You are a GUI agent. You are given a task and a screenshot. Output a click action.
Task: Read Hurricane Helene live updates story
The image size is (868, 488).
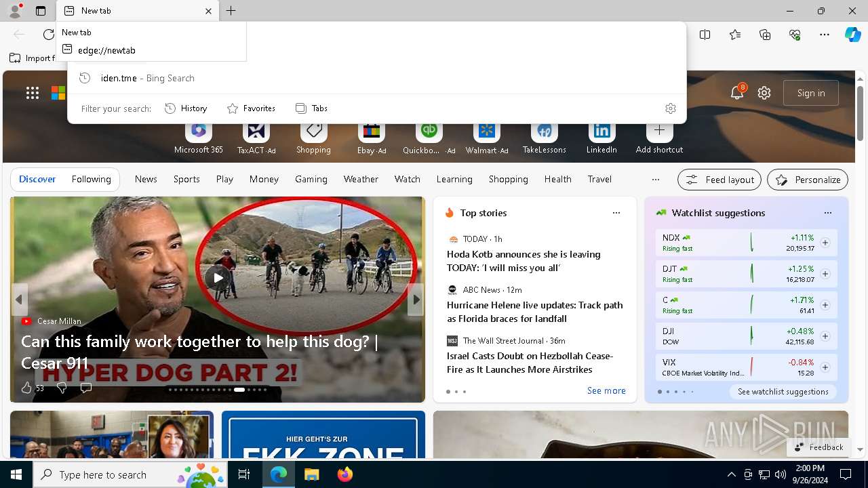click(534, 312)
